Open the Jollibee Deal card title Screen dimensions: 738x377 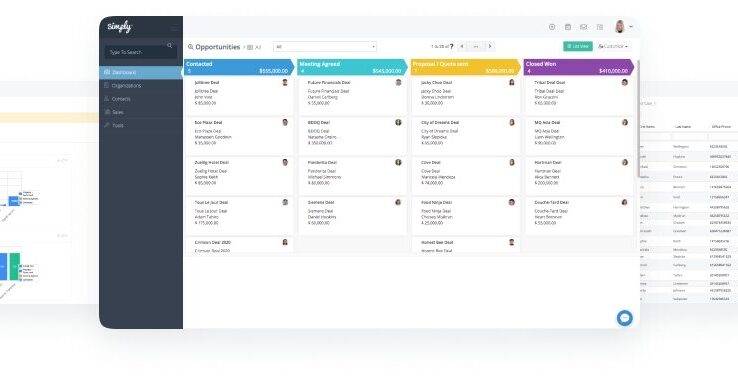(x=206, y=82)
